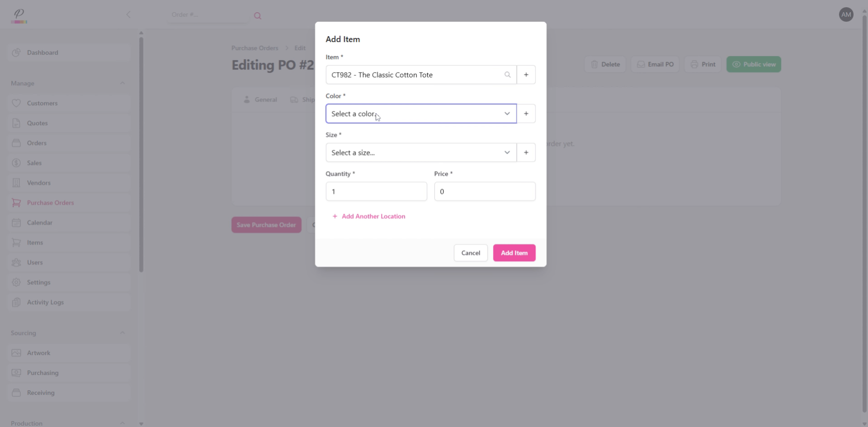Toggle the Public view button
Viewport: 868px width, 427px height.
(753, 64)
